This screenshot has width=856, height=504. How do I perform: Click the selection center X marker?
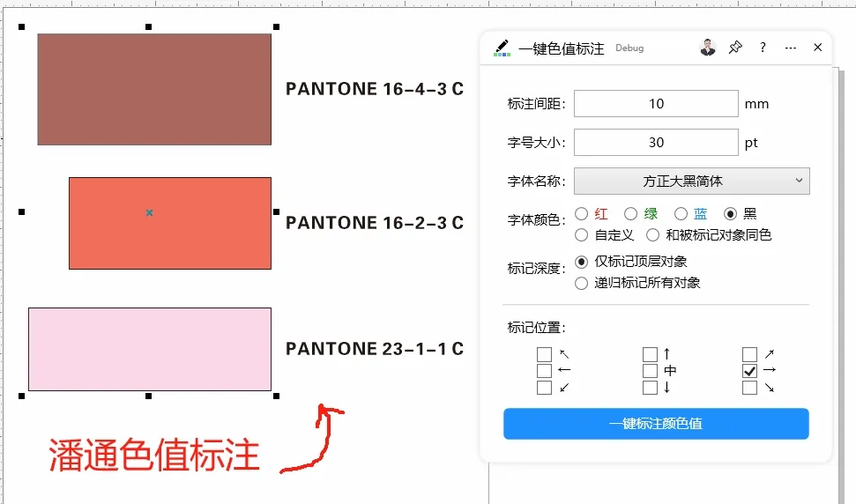click(149, 212)
